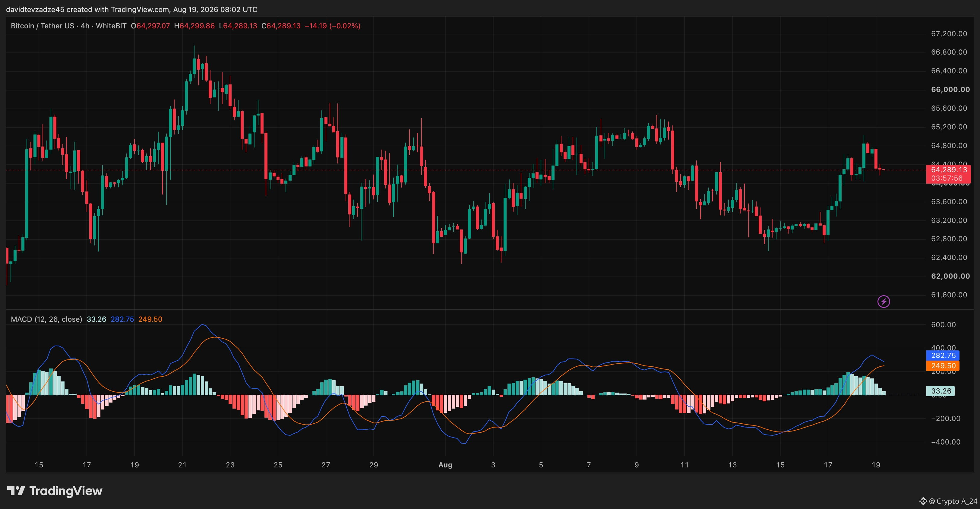Click the 66,400.00 price scale label
Viewport: 980px width, 509px height.
(949, 71)
